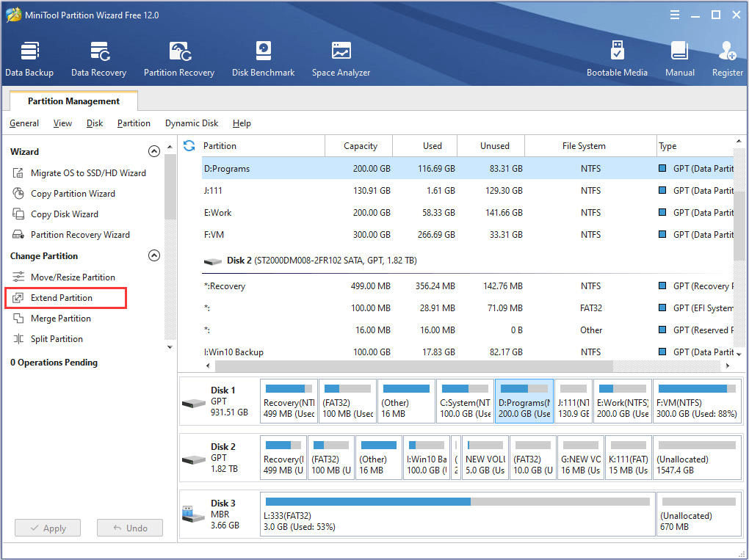The width and height of the screenshot is (749, 560).
Task: Start Disk Benchmark
Action: click(x=263, y=59)
